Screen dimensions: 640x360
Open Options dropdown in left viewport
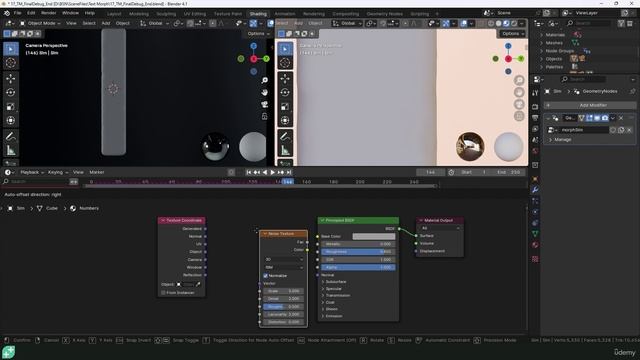[x=258, y=33]
